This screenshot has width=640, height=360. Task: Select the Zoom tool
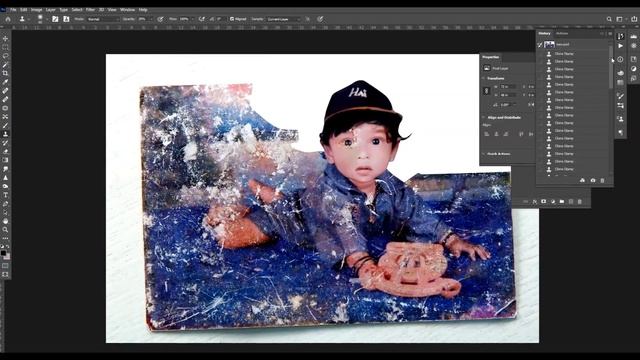[5, 229]
